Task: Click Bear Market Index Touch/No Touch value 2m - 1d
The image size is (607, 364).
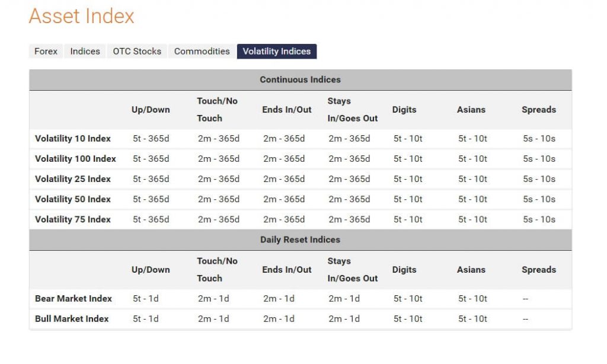Action: [213, 299]
